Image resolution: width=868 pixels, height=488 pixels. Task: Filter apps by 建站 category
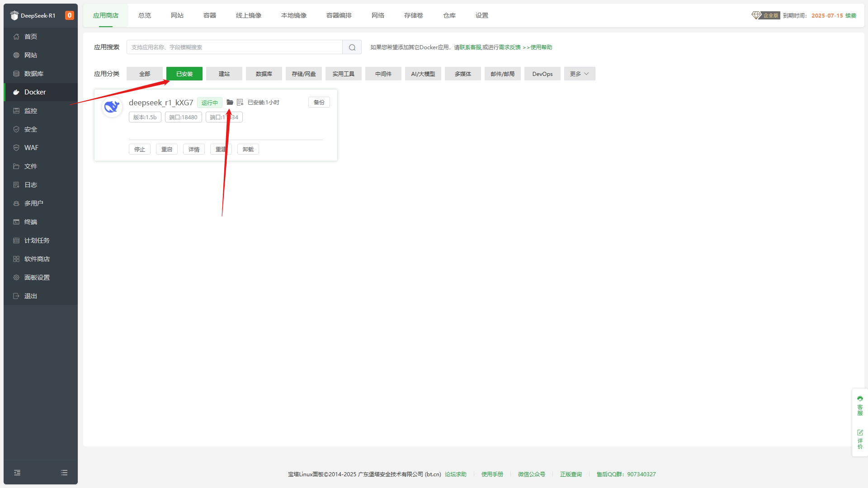(x=224, y=74)
